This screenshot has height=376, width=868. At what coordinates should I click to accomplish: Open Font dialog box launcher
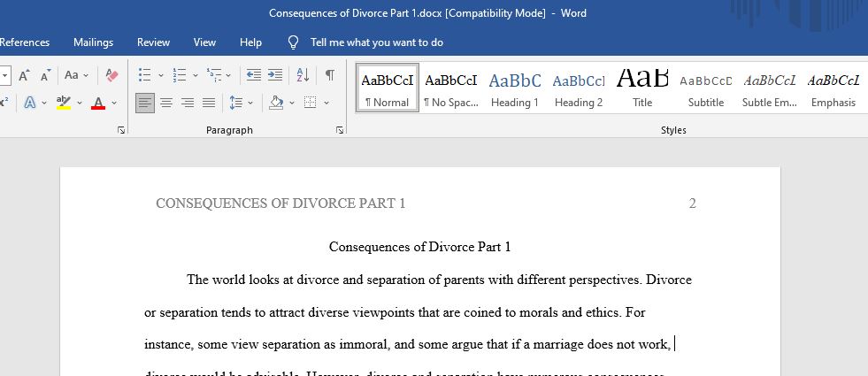121,130
